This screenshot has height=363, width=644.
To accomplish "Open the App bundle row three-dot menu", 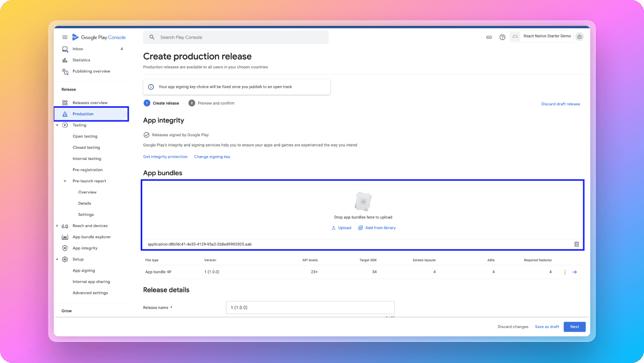I will coord(565,272).
